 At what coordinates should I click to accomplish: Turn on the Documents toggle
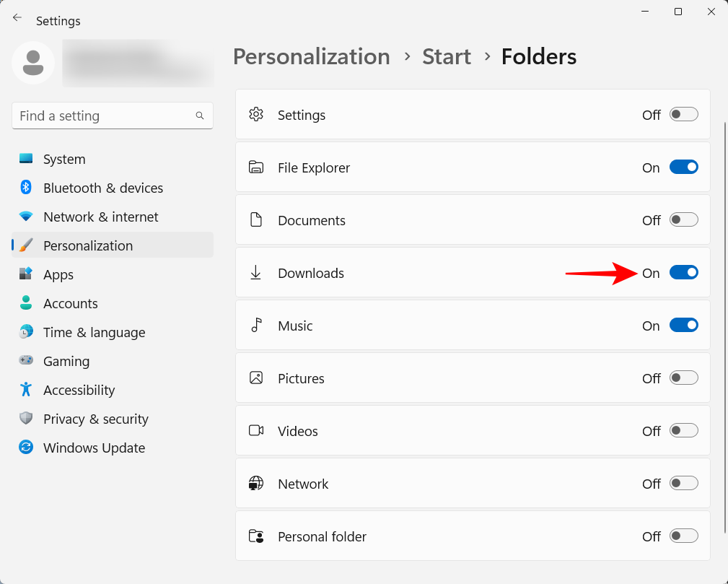pyautogui.click(x=683, y=219)
